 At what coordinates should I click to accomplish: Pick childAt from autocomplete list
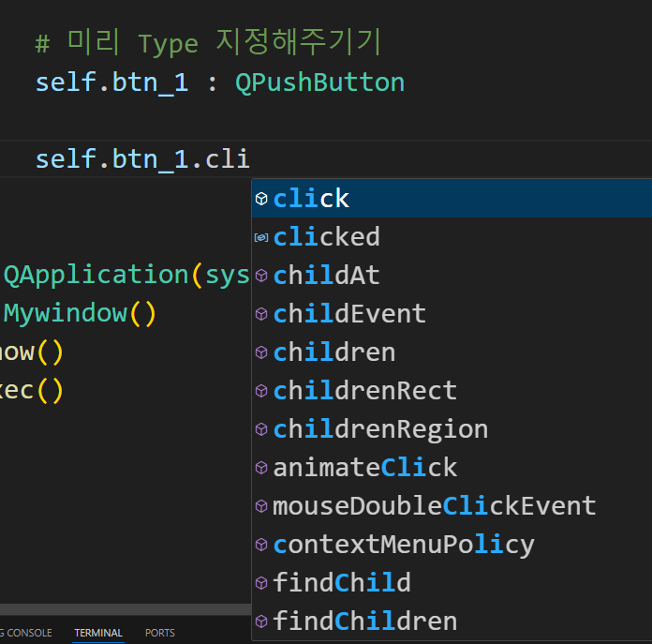point(452,276)
